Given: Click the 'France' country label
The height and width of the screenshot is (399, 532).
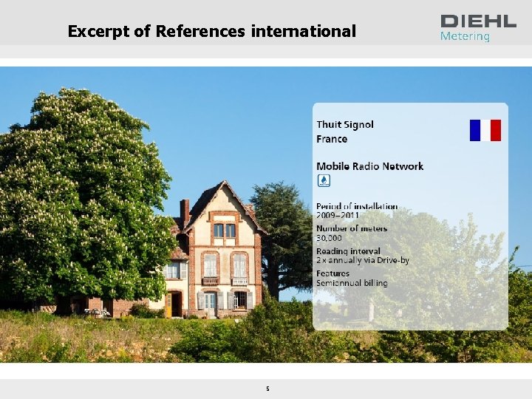Looking at the screenshot, I should 332,139.
